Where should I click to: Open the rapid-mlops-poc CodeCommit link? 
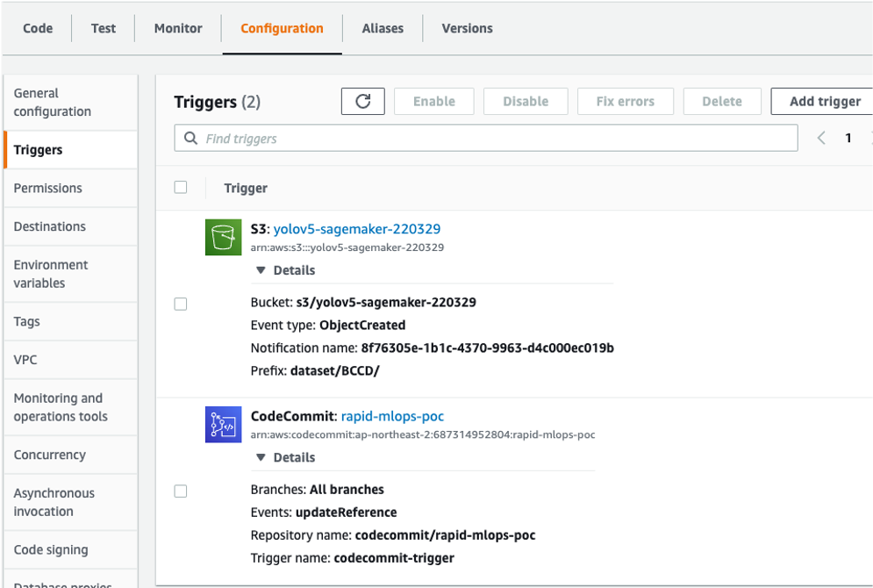tap(392, 416)
